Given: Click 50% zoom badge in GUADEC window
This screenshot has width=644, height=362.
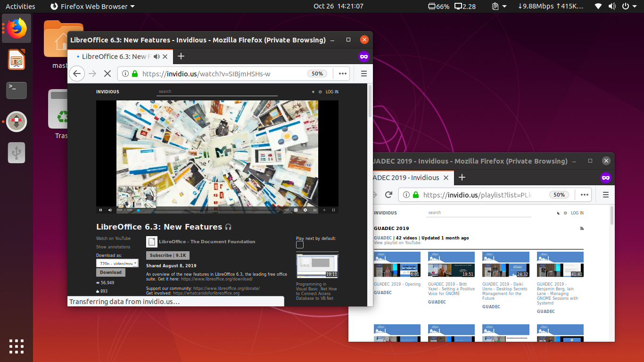Looking at the screenshot, I should (559, 195).
